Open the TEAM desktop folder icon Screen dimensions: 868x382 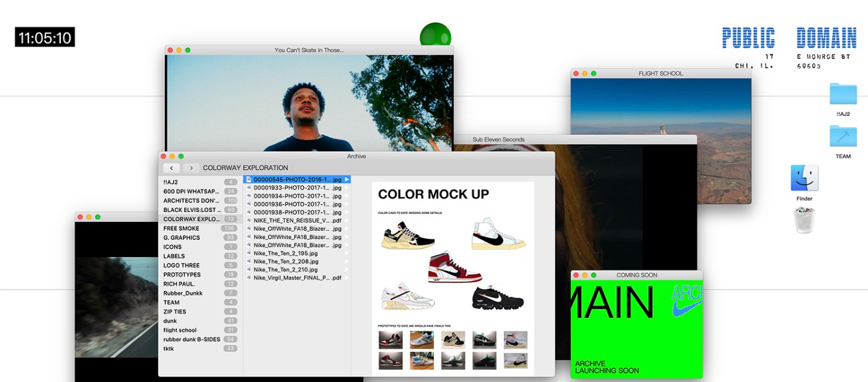[x=843, y=136]
